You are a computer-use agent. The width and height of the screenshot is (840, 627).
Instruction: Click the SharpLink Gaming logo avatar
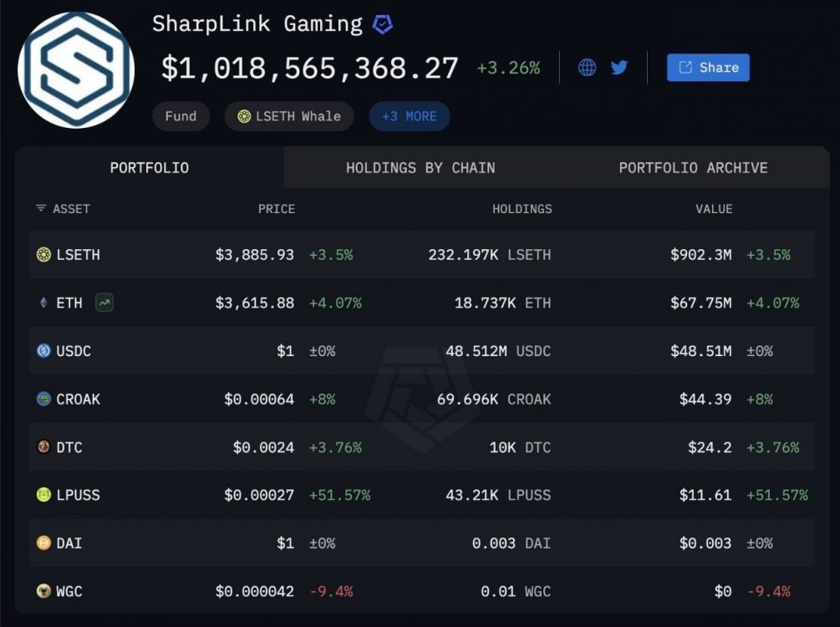tap(76, 69)
